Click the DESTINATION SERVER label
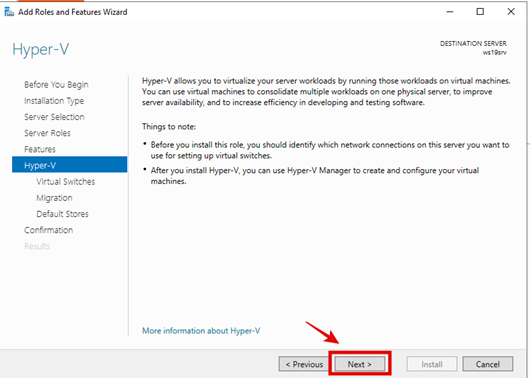Viewport: 530px width, 378px height. tap(473, 44)
